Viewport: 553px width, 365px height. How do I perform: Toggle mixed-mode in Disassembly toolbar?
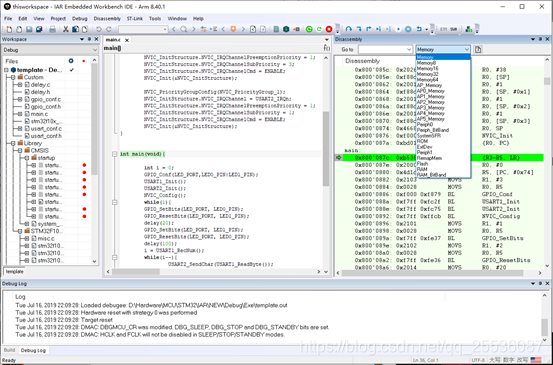(x=478, y=49)
